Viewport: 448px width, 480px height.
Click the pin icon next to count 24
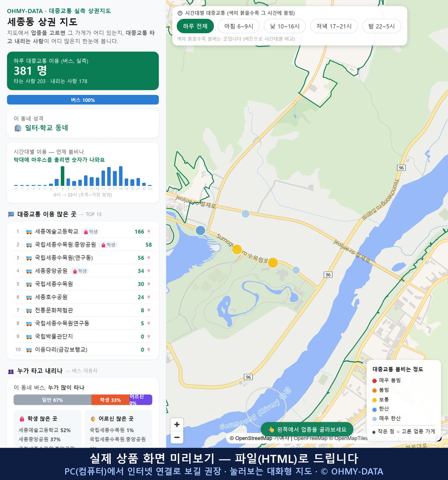(149, 297)
